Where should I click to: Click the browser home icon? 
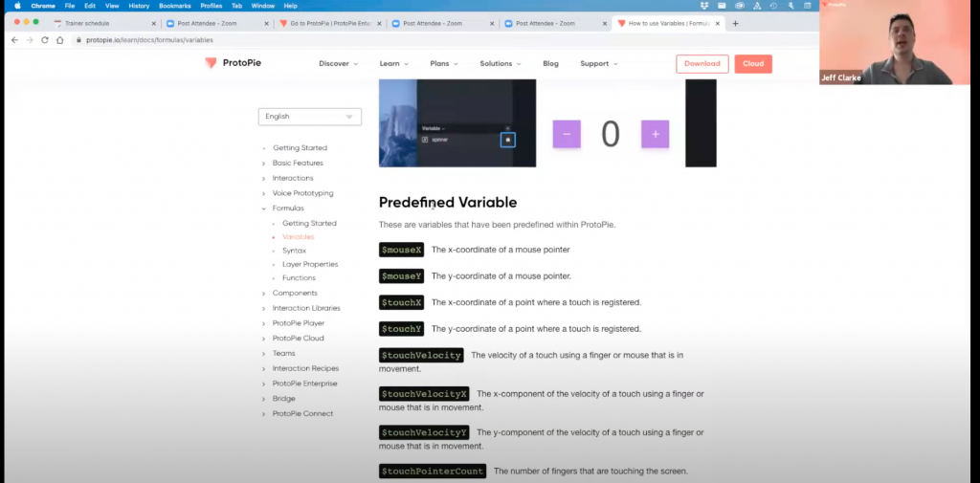tap(60, 40)
